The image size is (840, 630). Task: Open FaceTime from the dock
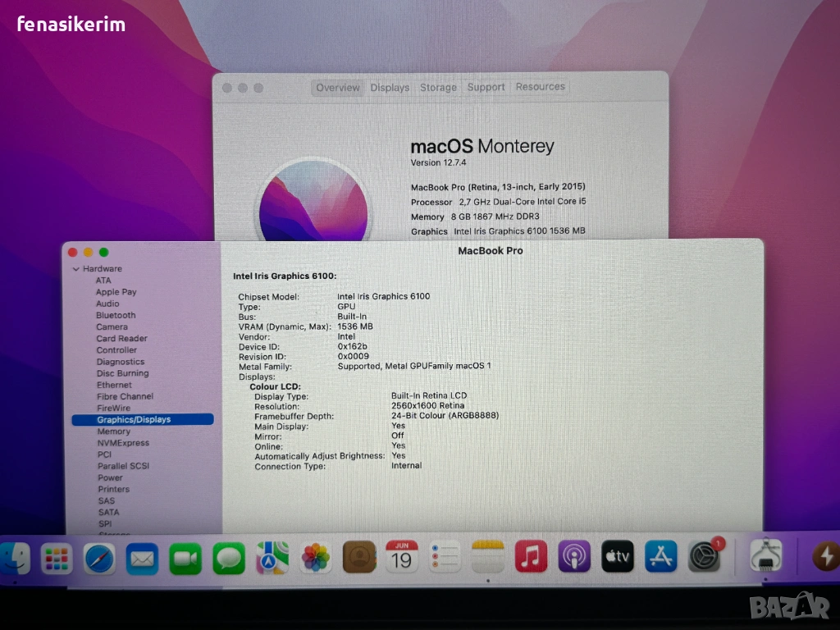[185, 559]
